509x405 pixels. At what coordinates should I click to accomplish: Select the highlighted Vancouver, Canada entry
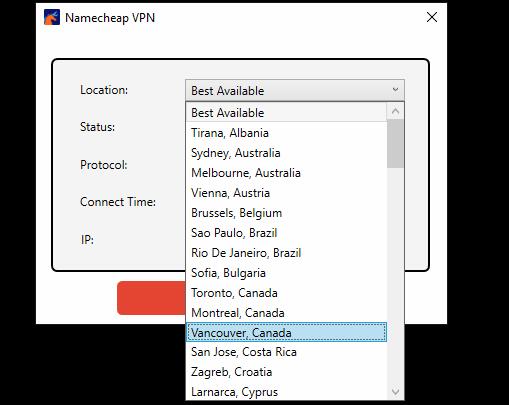286,332
